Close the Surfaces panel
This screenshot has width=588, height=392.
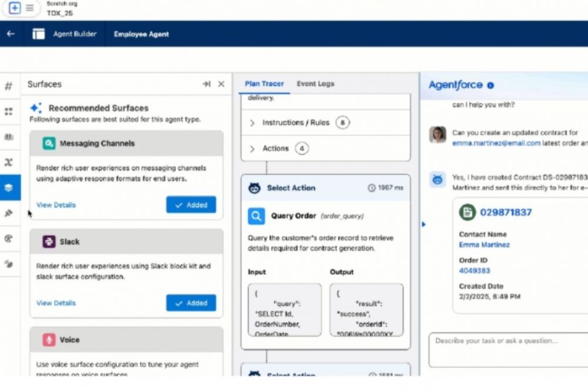[221, 84]
